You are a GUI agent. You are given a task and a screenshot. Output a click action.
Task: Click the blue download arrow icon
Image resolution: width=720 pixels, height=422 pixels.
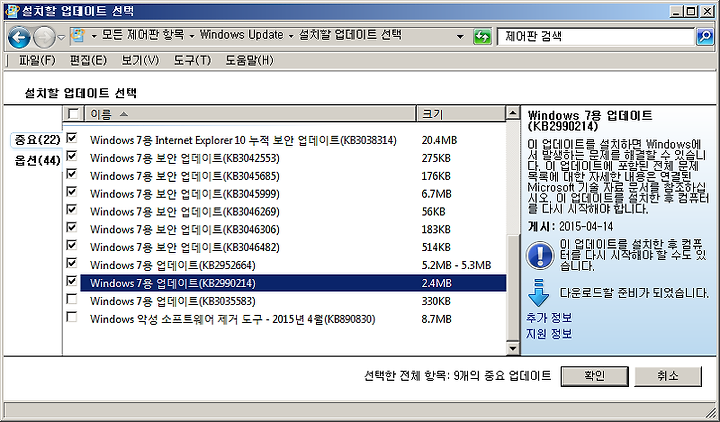pos(539,293)
